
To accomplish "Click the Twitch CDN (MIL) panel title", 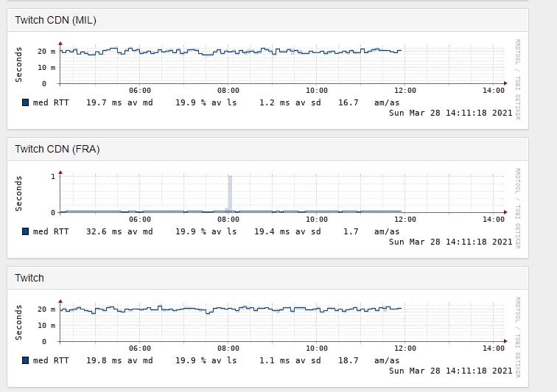I will (55, 20).
